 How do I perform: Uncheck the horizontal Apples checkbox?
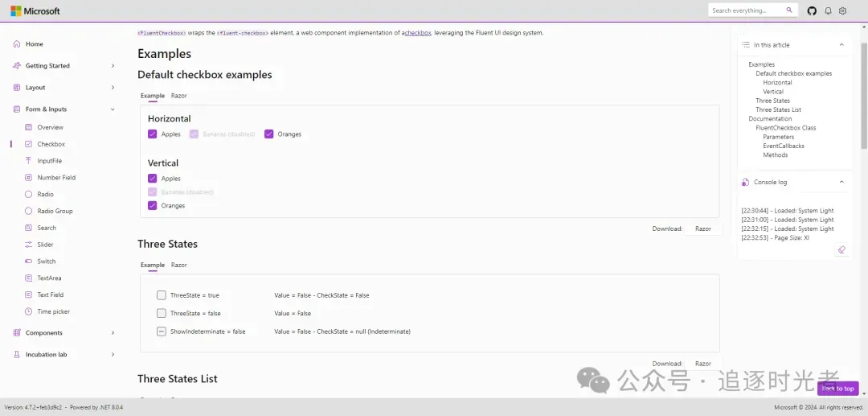152,134
